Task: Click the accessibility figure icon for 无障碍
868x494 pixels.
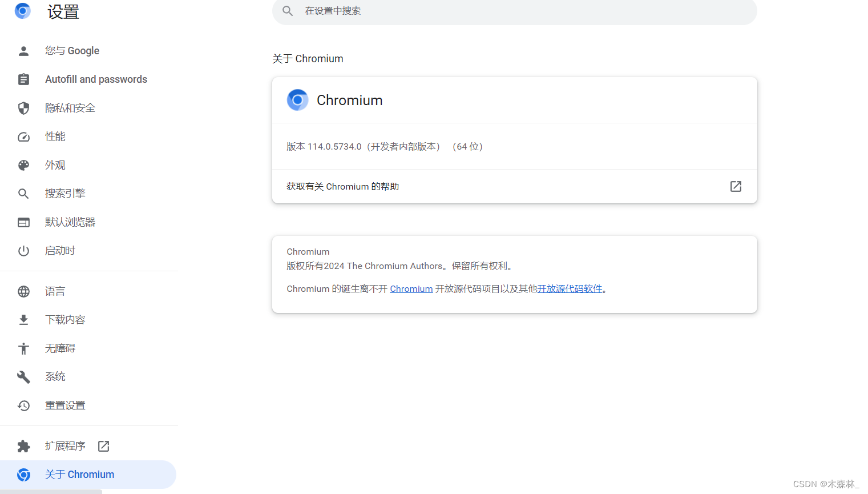Action: (23, 348)
